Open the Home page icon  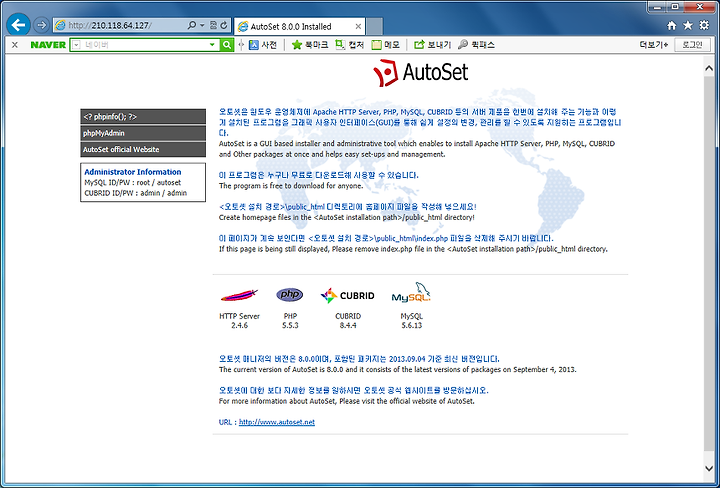[x=671, y=25]
